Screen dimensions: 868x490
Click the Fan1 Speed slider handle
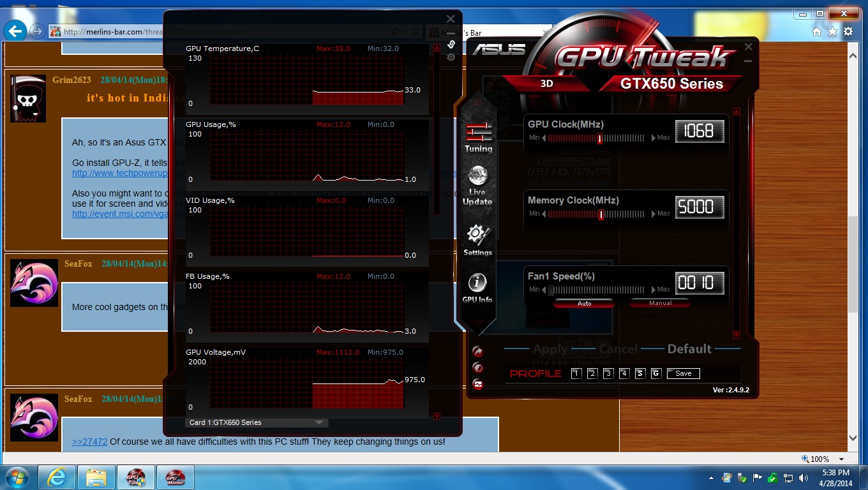coord(551,290)
